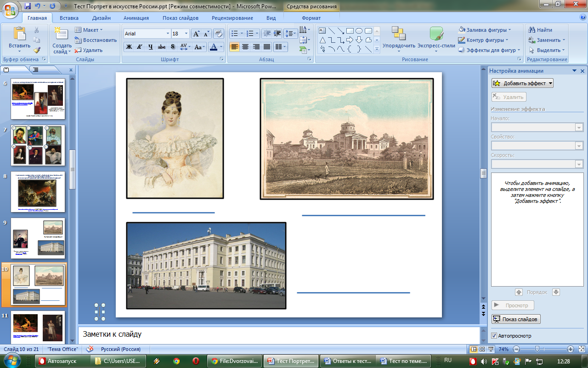Create a new slide
The image size is (588, 368).
(62, 41)
